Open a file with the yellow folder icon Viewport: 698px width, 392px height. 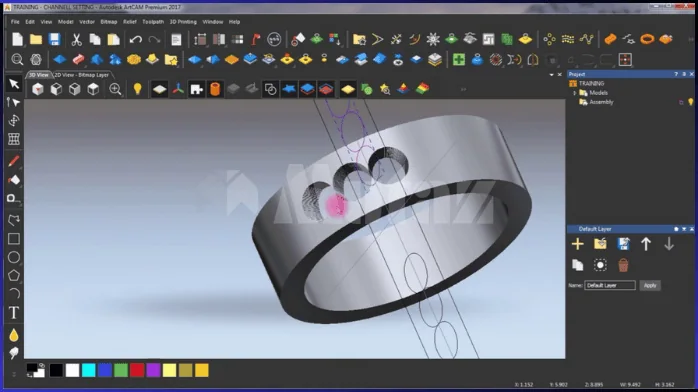[36, 40]
